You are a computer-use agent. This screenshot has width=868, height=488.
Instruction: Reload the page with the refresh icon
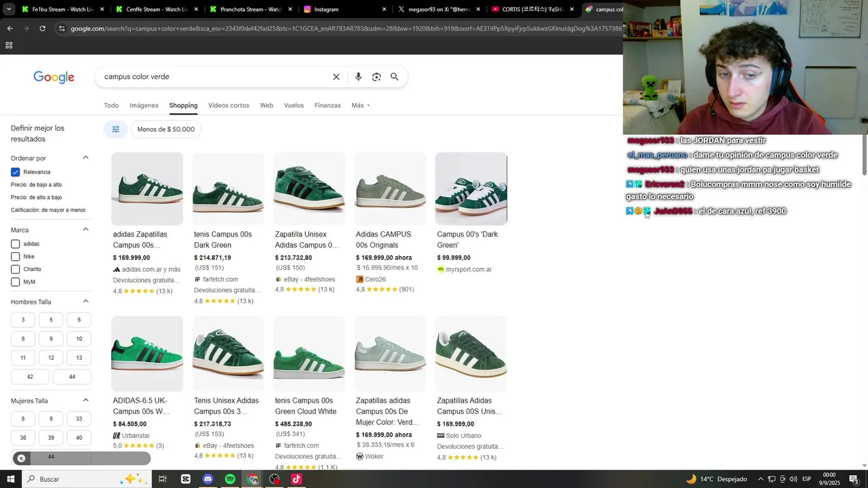(42, 28)
